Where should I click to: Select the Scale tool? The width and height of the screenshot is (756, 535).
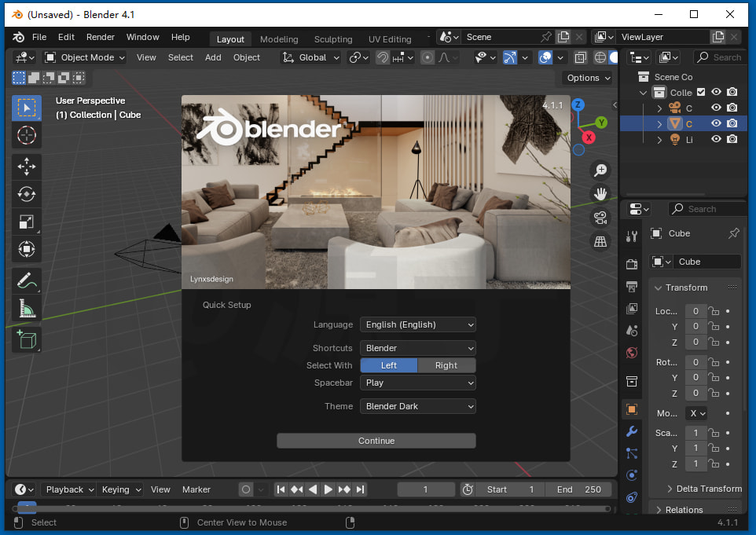27,222
